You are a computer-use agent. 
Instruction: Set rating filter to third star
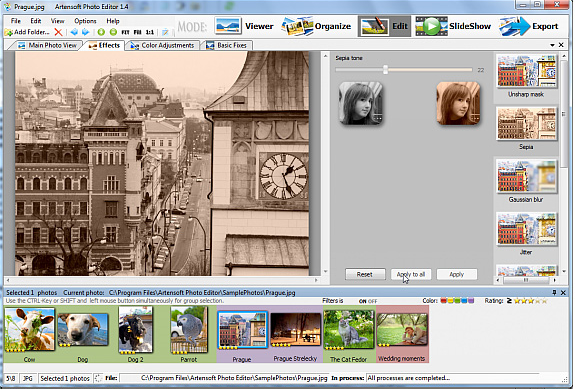click(x=531, y=301)
